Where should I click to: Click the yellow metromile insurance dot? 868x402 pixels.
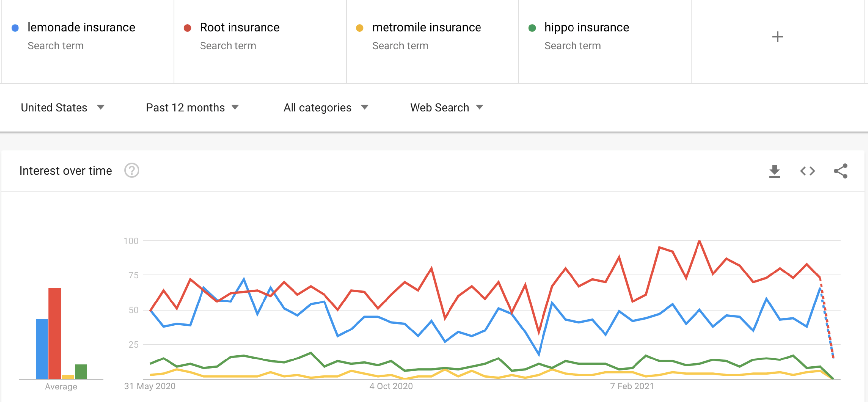coord(359,28)
